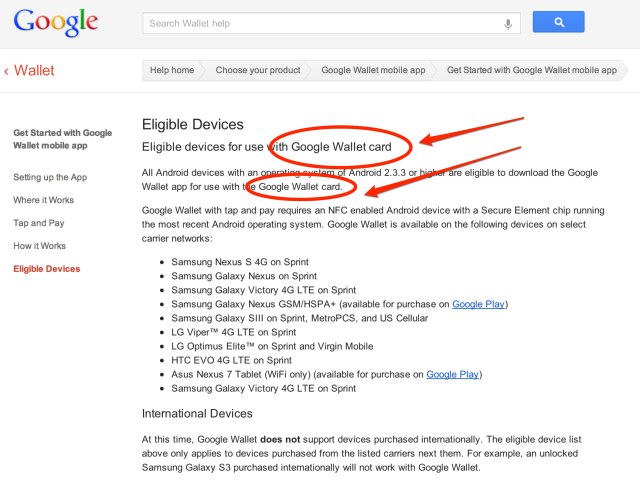640x481 pixels.
Task: Click the back chevron beside Wallet
Action: 7,71
